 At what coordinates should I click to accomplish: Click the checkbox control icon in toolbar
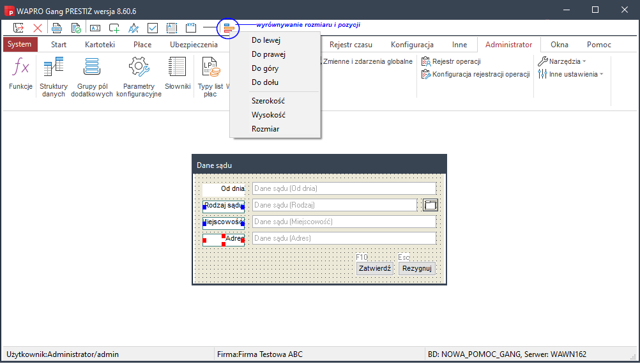[x=153, y=27]
